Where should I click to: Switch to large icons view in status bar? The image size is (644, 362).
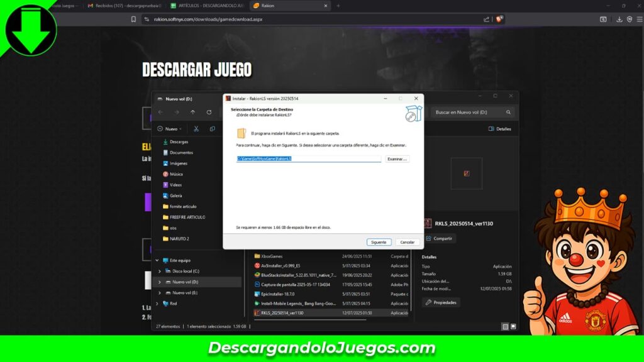click(513, 327)
